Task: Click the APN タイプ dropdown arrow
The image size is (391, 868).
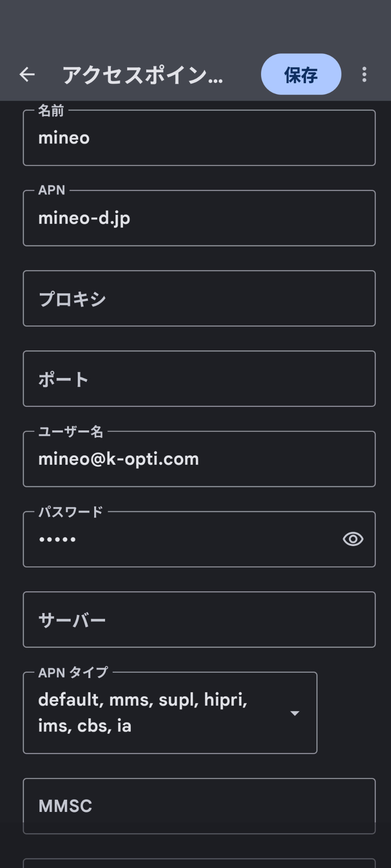Action: pyautogui.click(x=295, y=713)
